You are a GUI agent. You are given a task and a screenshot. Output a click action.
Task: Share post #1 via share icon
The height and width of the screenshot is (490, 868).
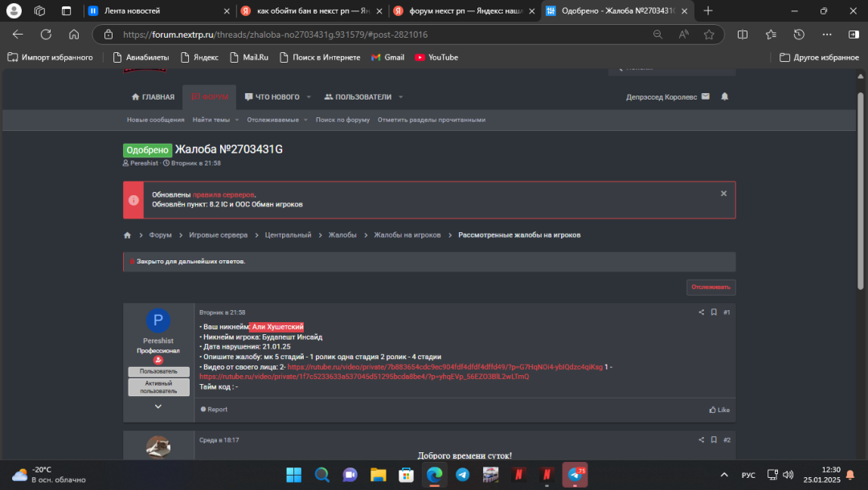[x=701, y=312]
